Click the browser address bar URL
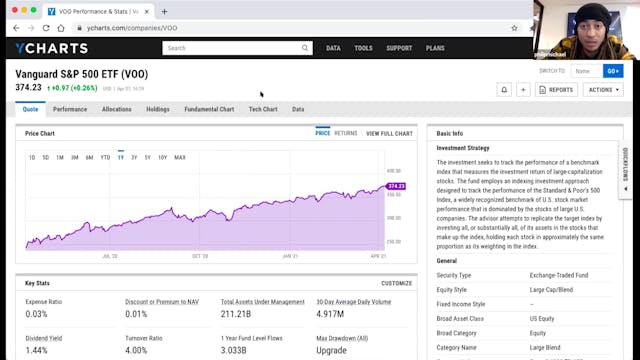Screen dimensions: 640x360 pos(132,28)
